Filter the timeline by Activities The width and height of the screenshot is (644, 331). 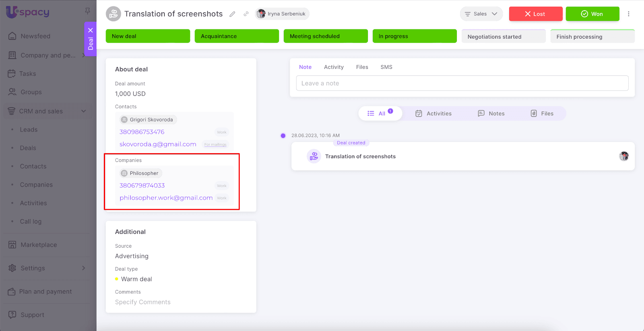click(x=433, y=114)
